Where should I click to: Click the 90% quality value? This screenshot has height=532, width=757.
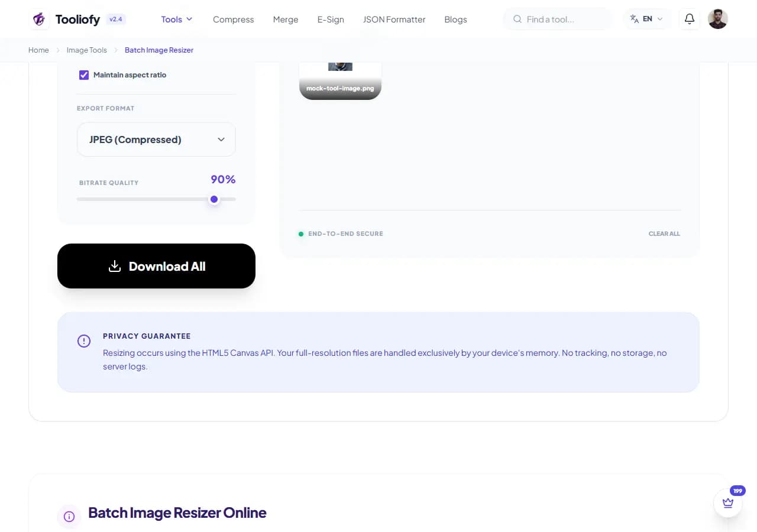point(223,179)
